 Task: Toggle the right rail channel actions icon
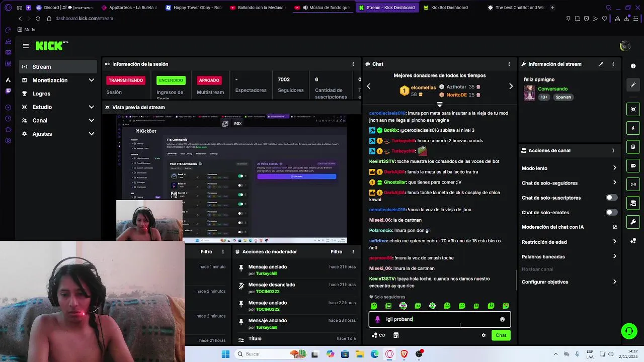633,203
